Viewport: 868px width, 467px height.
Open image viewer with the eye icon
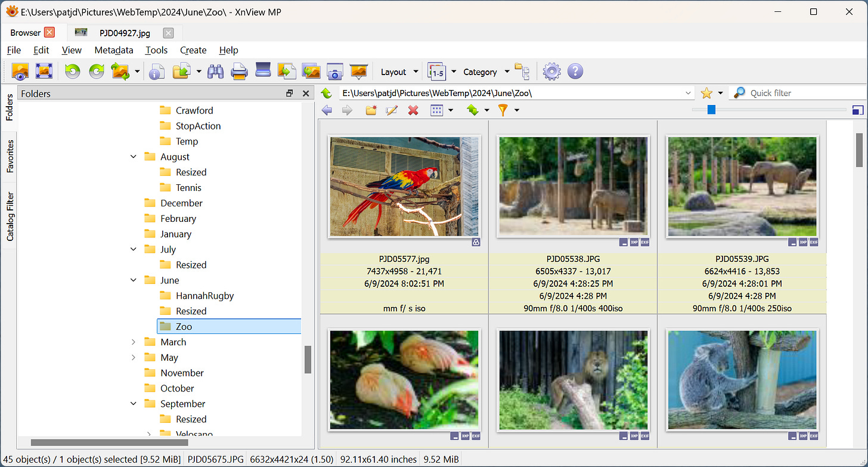tap(20, 72)
